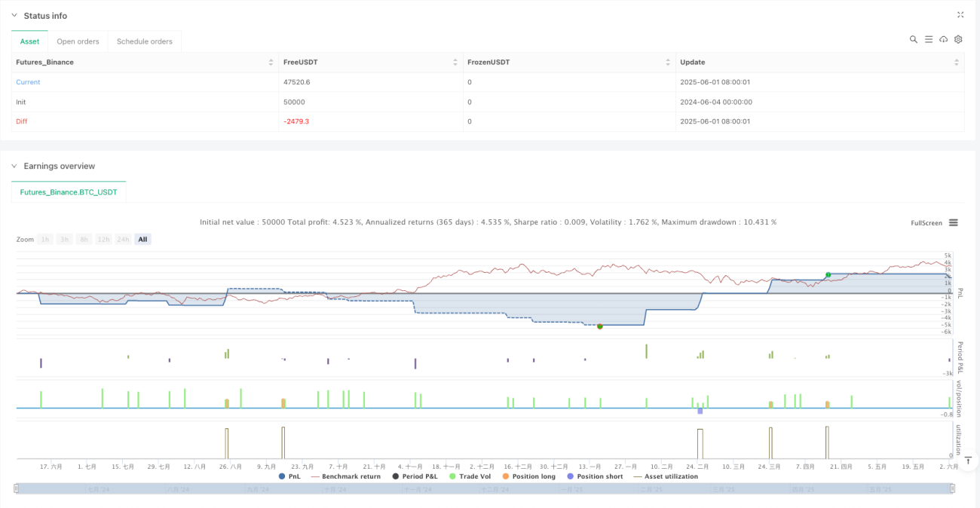Open the table settings gear icon
Screen dimensions: 980x508
click(x=958, y=39)
